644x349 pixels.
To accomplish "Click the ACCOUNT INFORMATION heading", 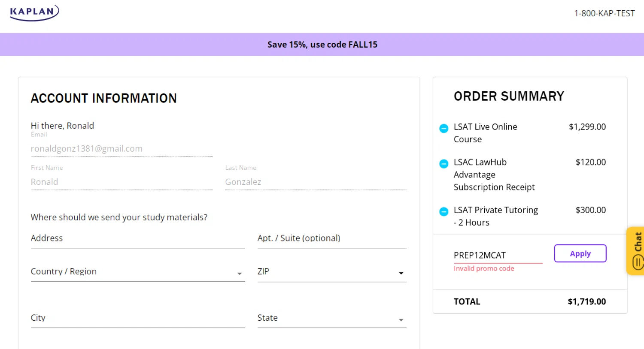I will tap(103, 98).
